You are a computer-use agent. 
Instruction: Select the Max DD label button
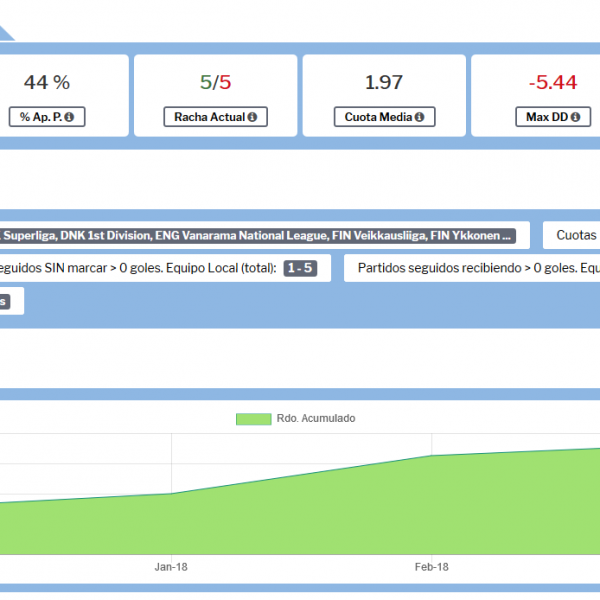tap(553, 117)
